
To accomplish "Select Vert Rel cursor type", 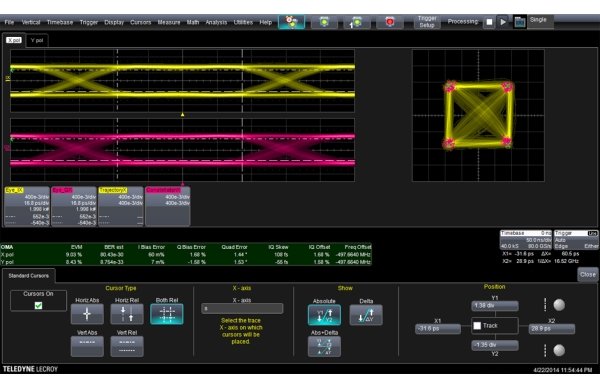I will 127,346.
